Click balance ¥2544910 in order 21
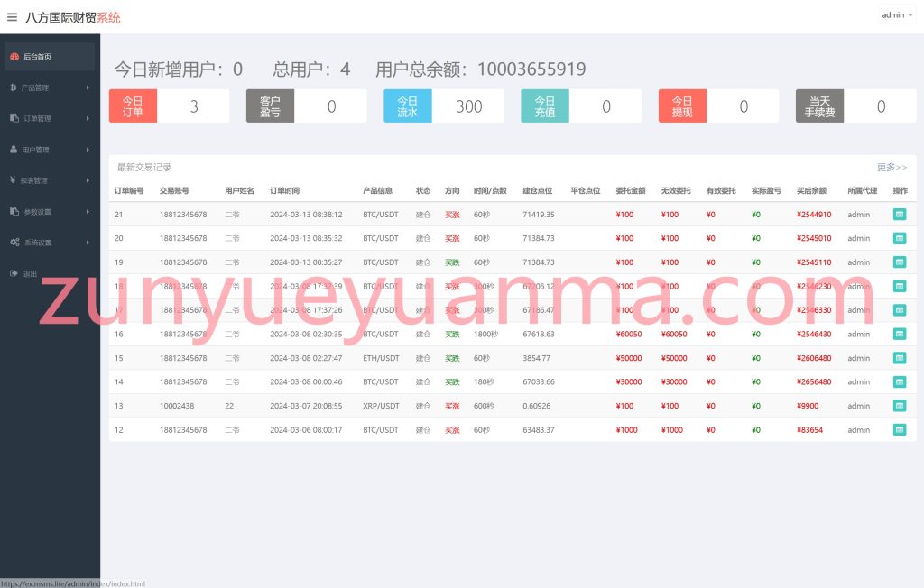The width and height of the screenshot is (924, 588). point(814,215)
